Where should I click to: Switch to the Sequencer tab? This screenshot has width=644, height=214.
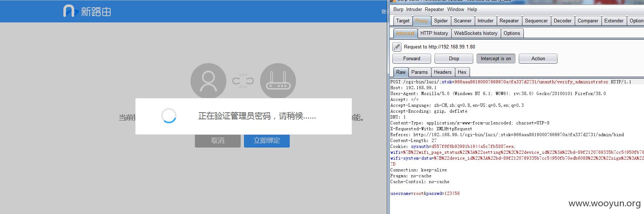coord(536,21)
